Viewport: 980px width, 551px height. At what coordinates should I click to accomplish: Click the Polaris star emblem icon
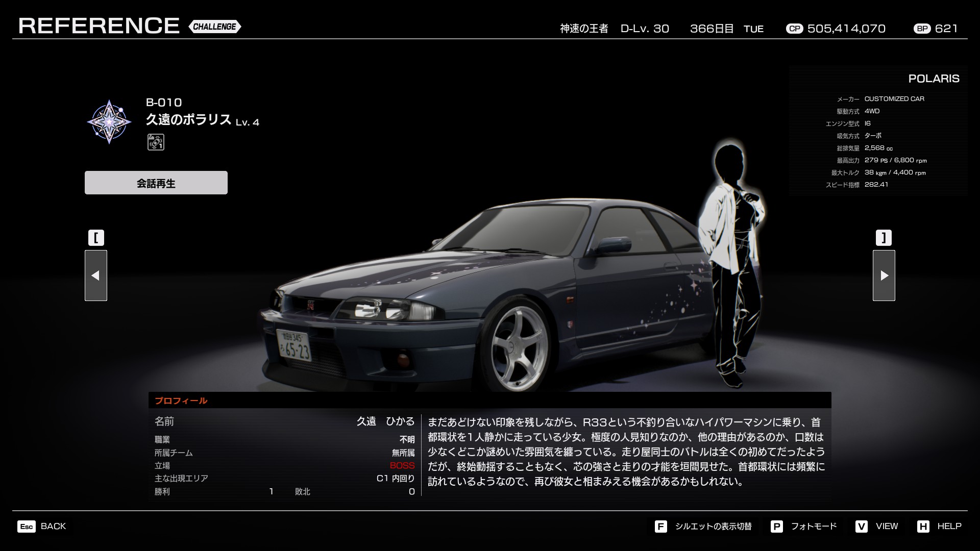109,121
